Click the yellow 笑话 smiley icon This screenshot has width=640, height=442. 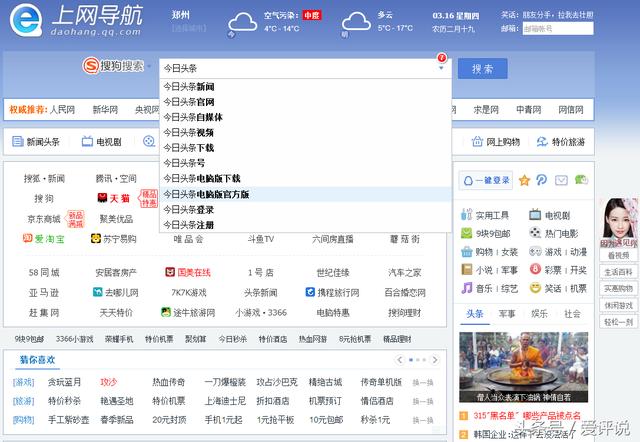click(x=535, y=288)
